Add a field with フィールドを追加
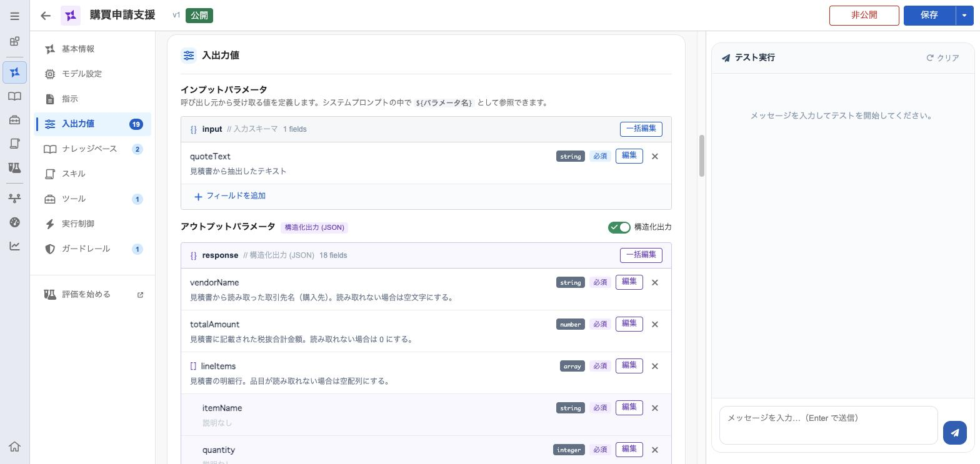The image size is (980, 464). coord(230,196)
